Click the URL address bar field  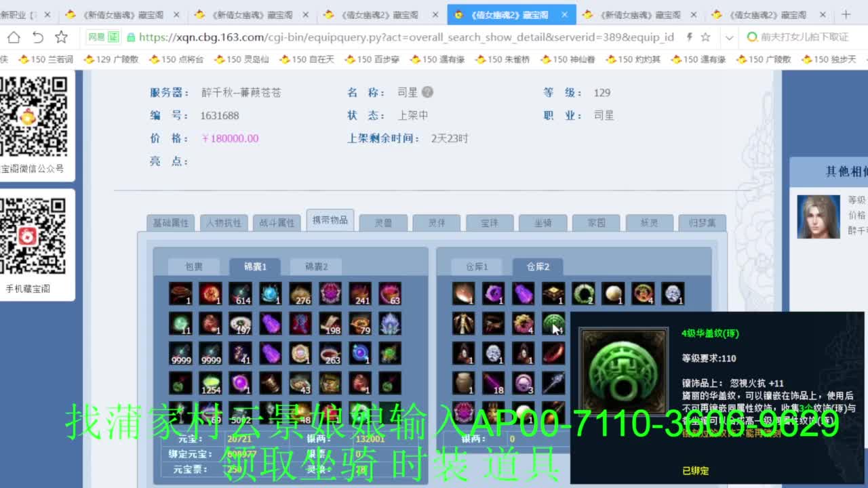[407, 37]
